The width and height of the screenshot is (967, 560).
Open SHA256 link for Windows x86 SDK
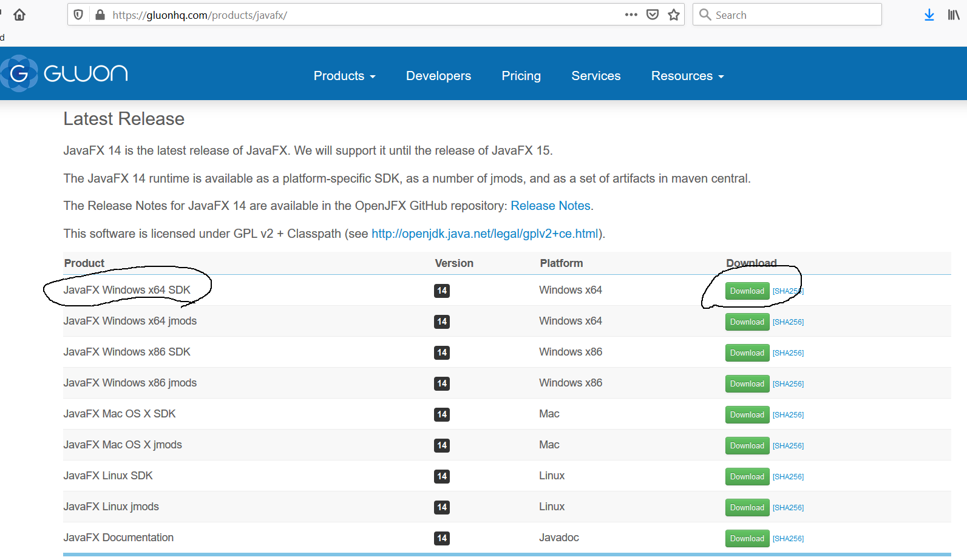tap(788, 353)
